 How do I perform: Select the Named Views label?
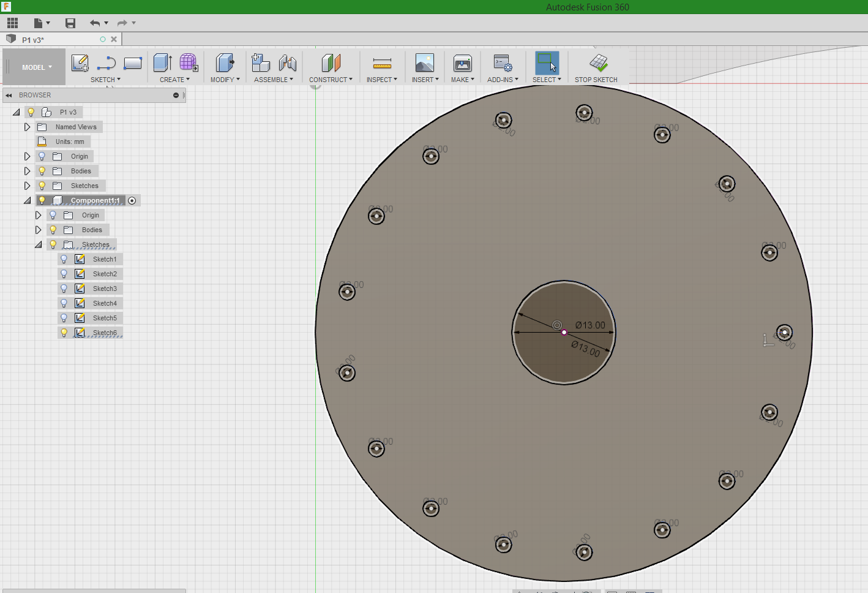point(76,127)
